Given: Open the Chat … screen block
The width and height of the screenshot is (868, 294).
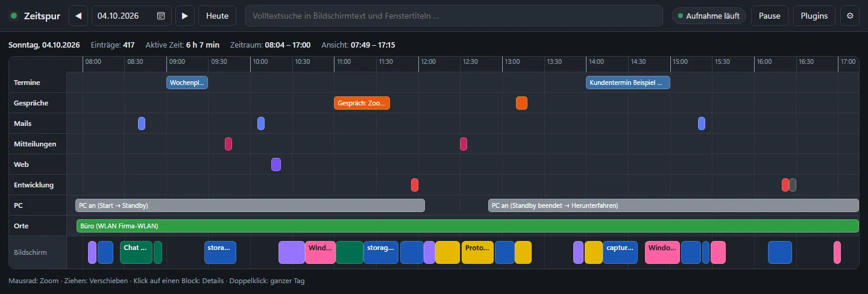Looking at the screenshot, I should pos(136,252).
